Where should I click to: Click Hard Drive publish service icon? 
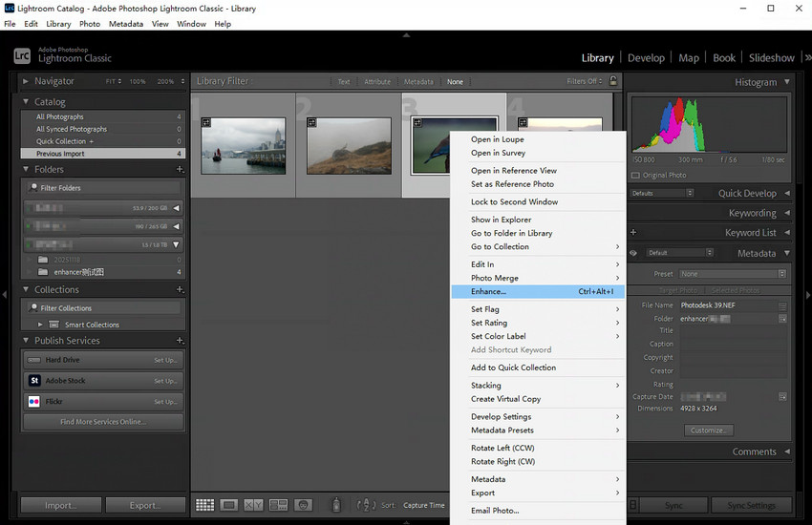34,360
